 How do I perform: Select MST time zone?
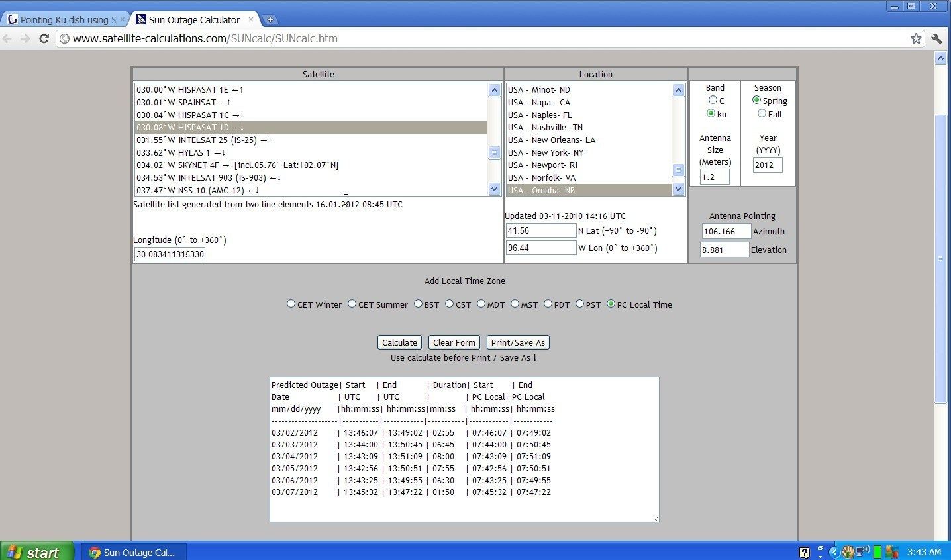(515, 304)
